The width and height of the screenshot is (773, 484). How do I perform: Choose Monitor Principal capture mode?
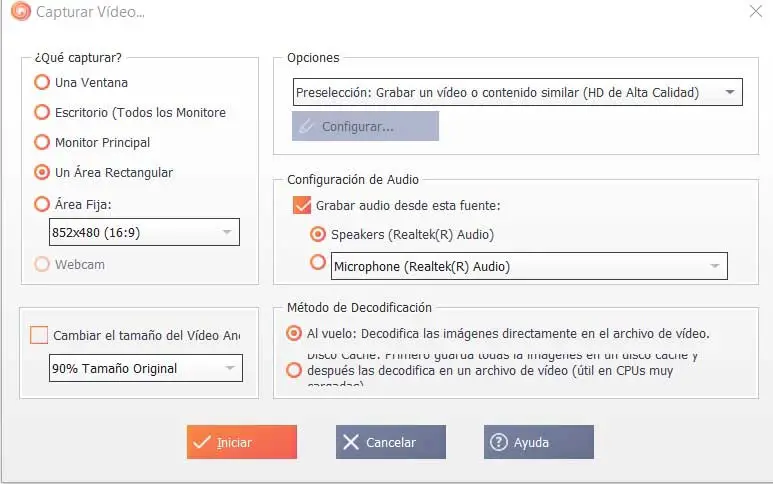coord(42,143)
